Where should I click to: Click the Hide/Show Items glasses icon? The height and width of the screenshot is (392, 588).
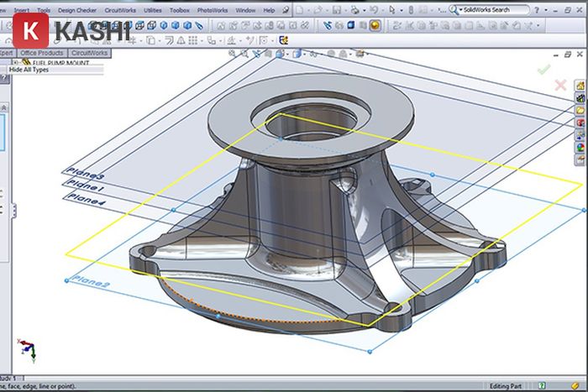(x=313, y=55)
